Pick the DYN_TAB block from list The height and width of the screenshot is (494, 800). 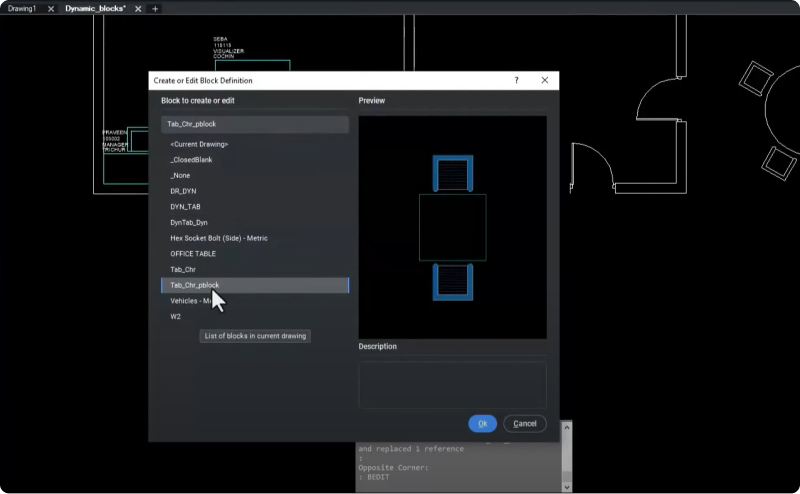[x=185, y=207]
